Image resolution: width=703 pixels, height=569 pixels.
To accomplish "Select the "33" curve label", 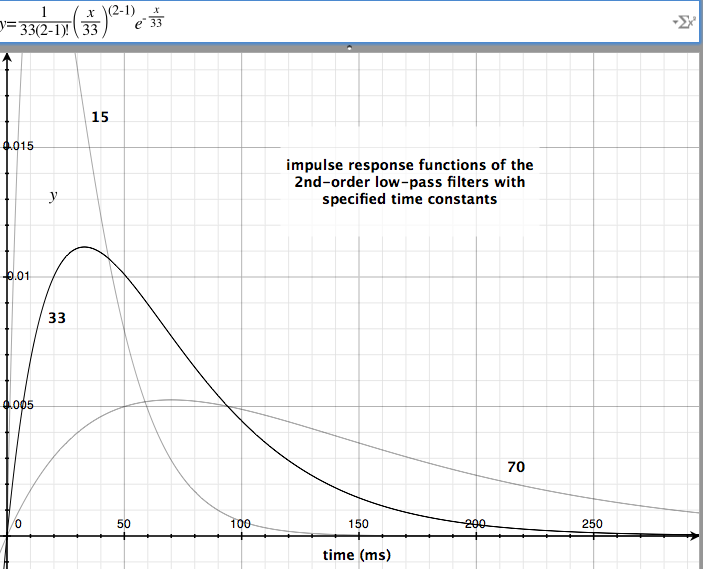I will pyautogui.click(x=58, y=317).
